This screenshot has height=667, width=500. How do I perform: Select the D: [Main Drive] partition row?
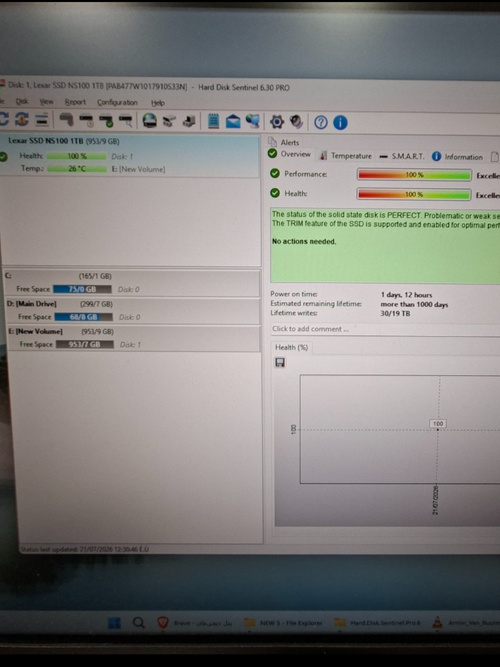click(x=132, y=311)
